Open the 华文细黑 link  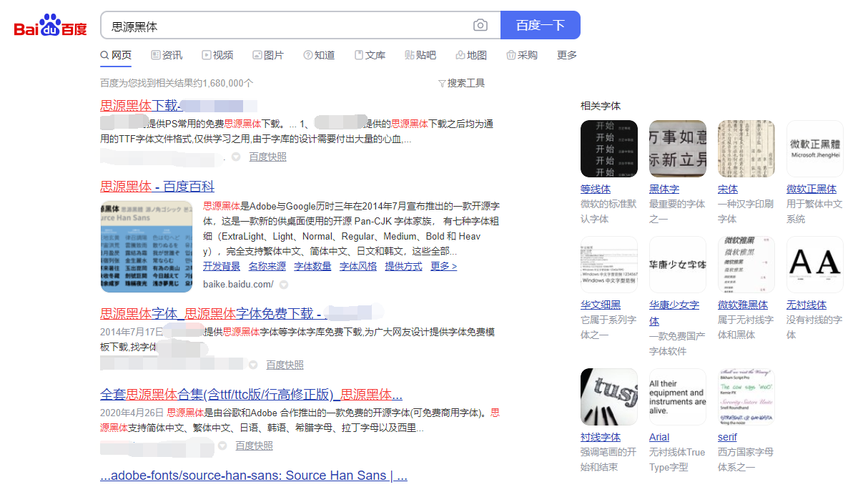click(601, 305)
